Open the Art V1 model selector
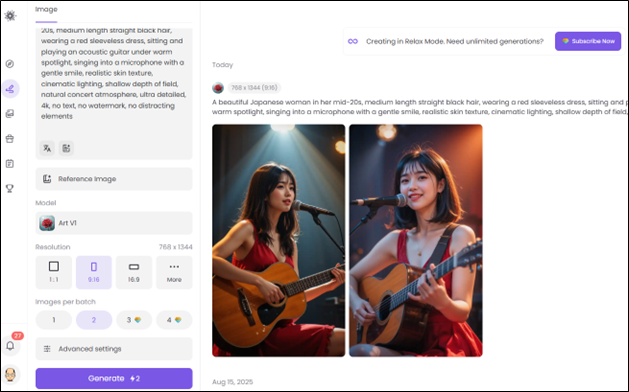The image size is (629, 392). (114, 223)
